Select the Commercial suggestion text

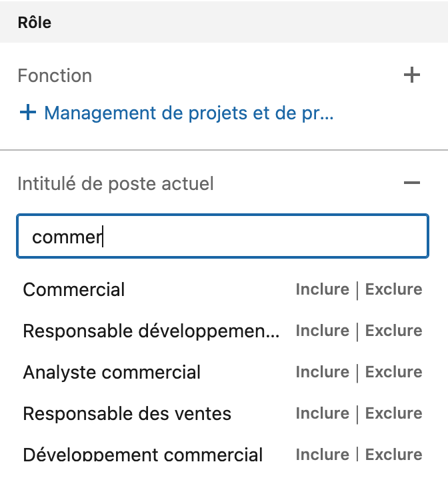[x=74, y=289]
